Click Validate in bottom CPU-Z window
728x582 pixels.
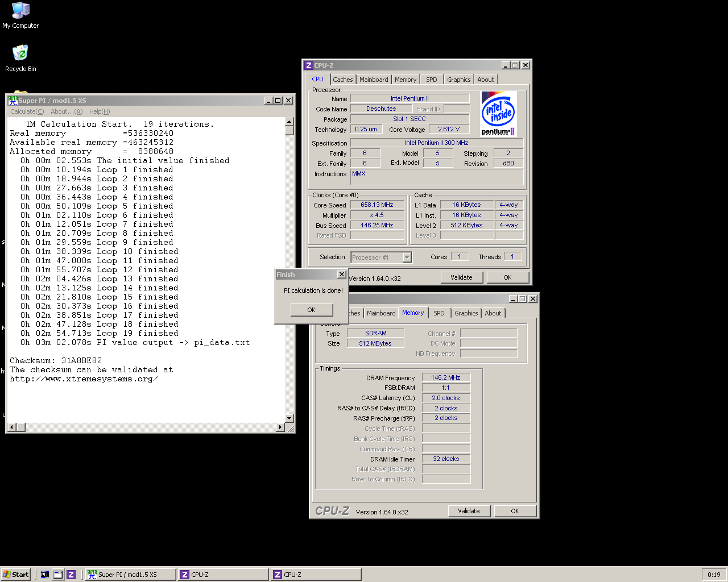click(x=469, y=511)
